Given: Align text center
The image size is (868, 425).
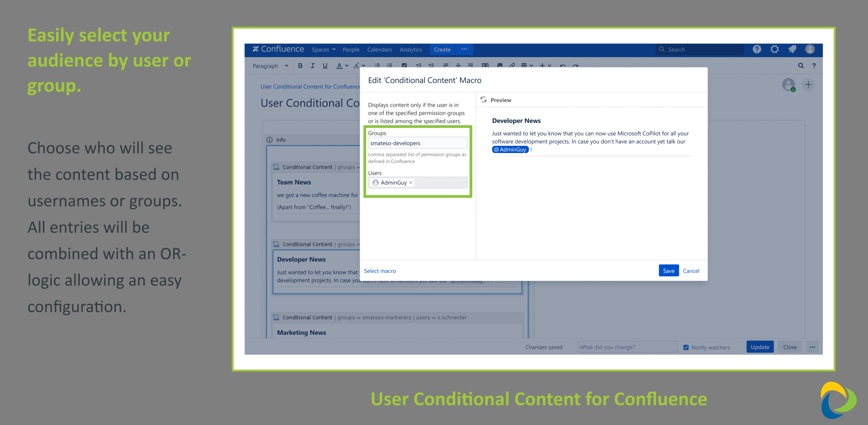Looking at the screenshot, I should (458, 66).
